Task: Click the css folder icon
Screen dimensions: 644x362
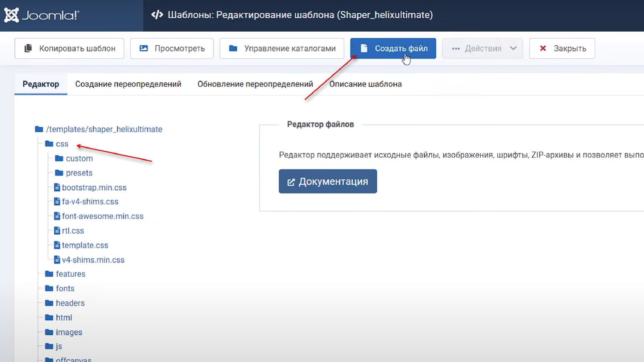Action: coord(49,143)
